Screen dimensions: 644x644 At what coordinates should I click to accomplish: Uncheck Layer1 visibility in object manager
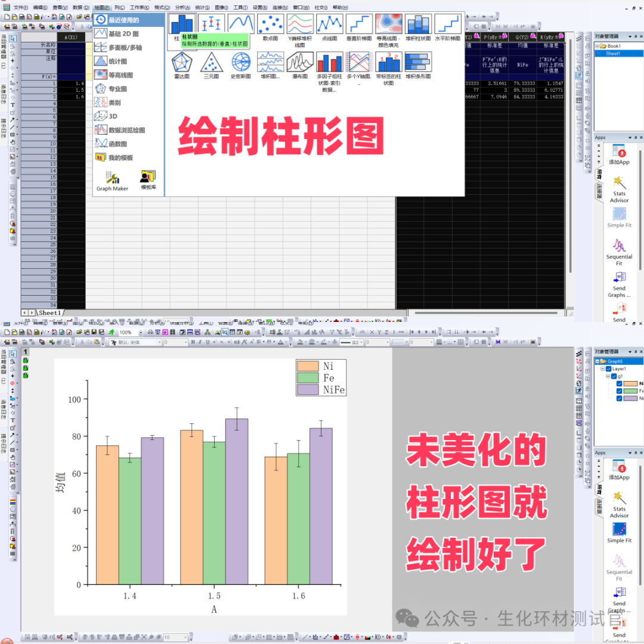(x=608, y=369)
